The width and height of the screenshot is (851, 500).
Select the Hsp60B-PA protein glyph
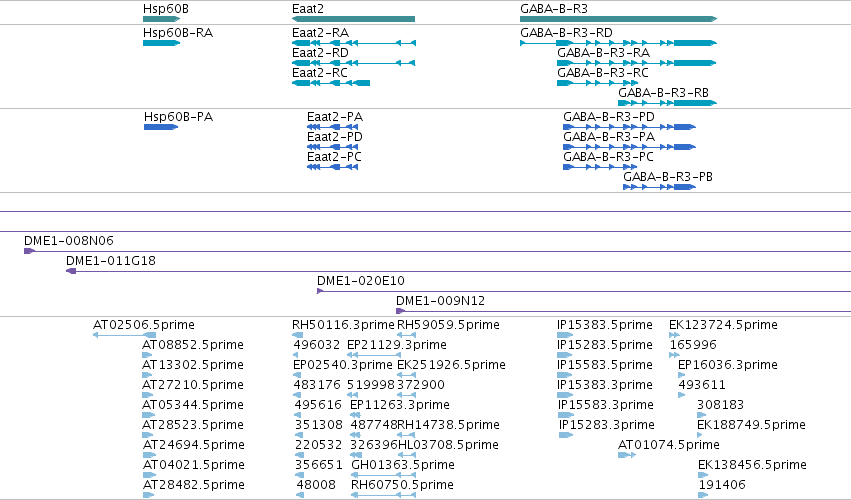pyautogui.click(x=161, y=127)
